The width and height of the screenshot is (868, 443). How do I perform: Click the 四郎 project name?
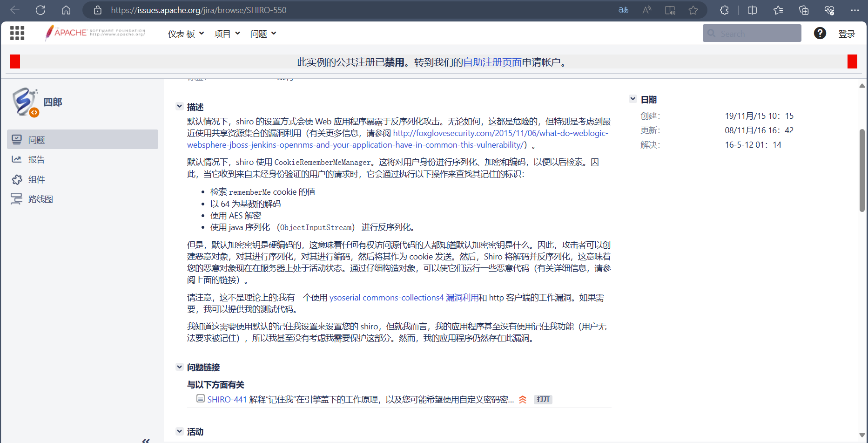(x=53, y=102)
